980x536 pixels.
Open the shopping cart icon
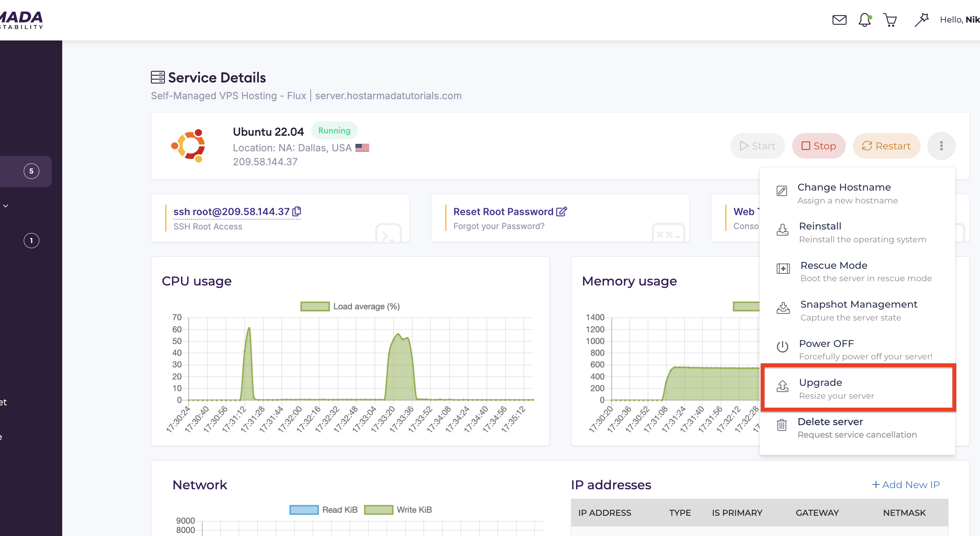pyautogui.click(x=890, y=20)
